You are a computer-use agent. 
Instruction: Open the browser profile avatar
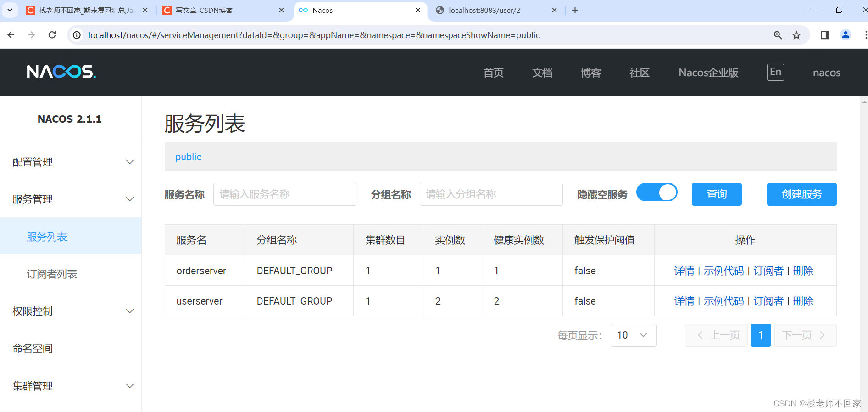click(x=846, y=35)
